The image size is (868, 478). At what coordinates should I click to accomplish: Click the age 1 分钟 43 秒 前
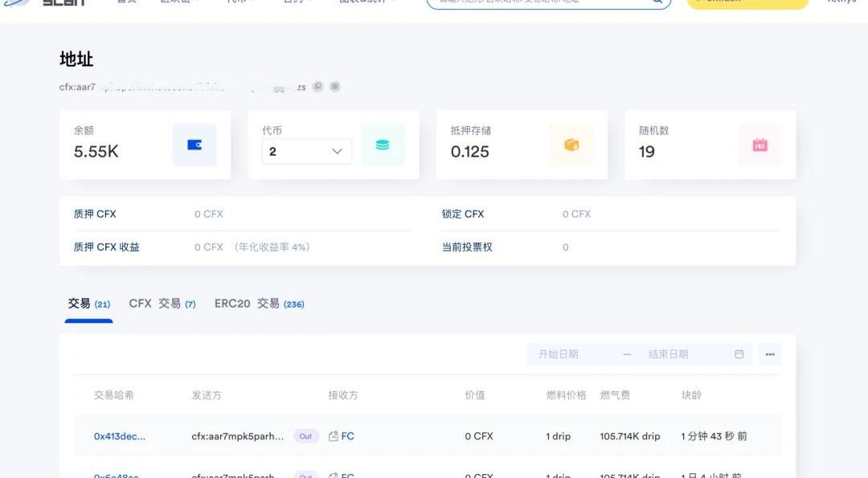point(714,436)
